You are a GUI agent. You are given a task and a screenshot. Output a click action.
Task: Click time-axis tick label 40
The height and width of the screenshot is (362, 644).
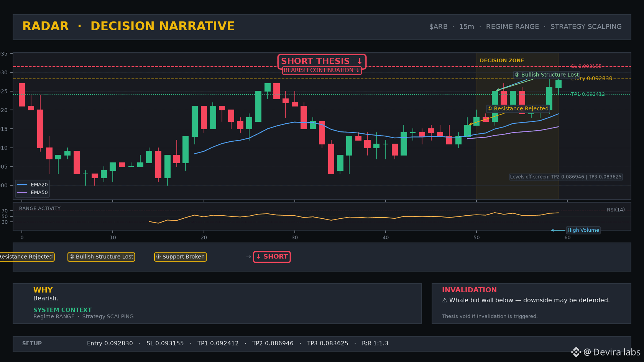[386, 238]
